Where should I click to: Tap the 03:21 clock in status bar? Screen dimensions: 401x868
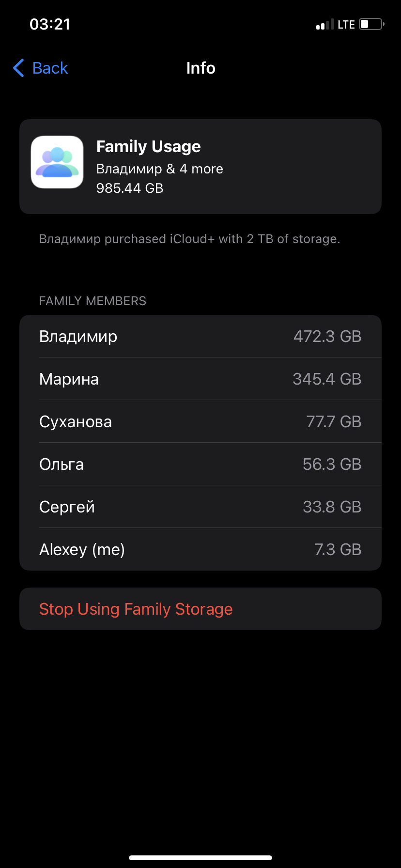pyautogui.click(x=50, y=24)
